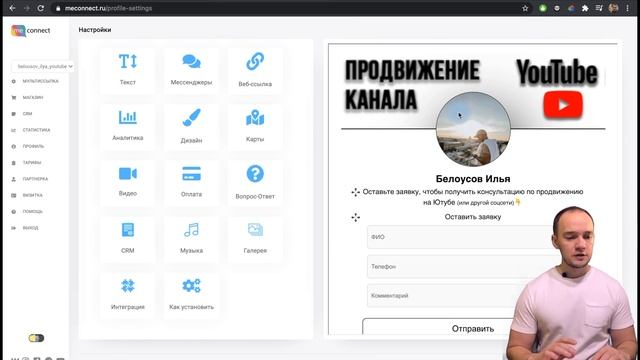640x360 pixels.
Task: Open the Веб-ссылка link tile
Action: tap(255, 71)
